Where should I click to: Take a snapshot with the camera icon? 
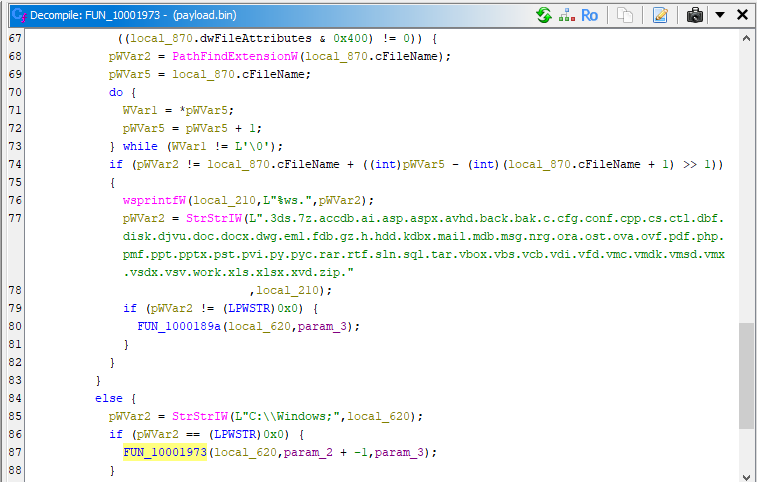point(694,15)
